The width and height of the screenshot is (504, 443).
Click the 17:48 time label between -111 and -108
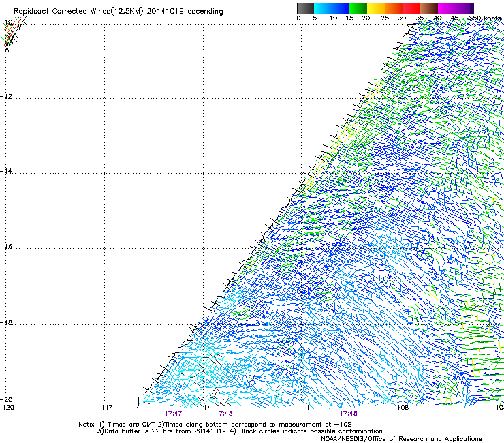click(348, 414)
